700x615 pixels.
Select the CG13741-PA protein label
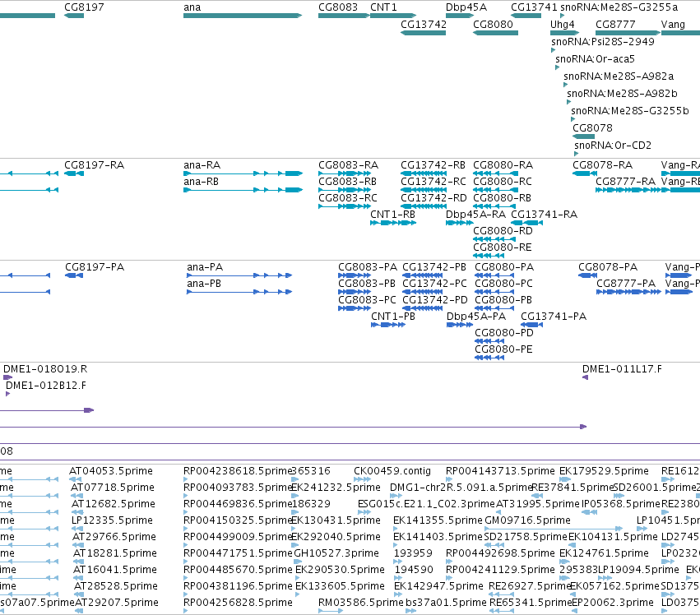554,316
